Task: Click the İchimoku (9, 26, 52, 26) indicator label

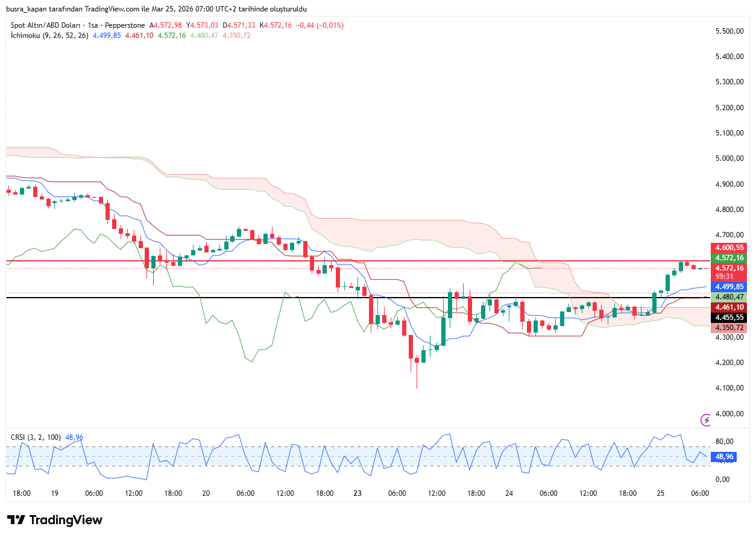Action: [x=49, y=36]
